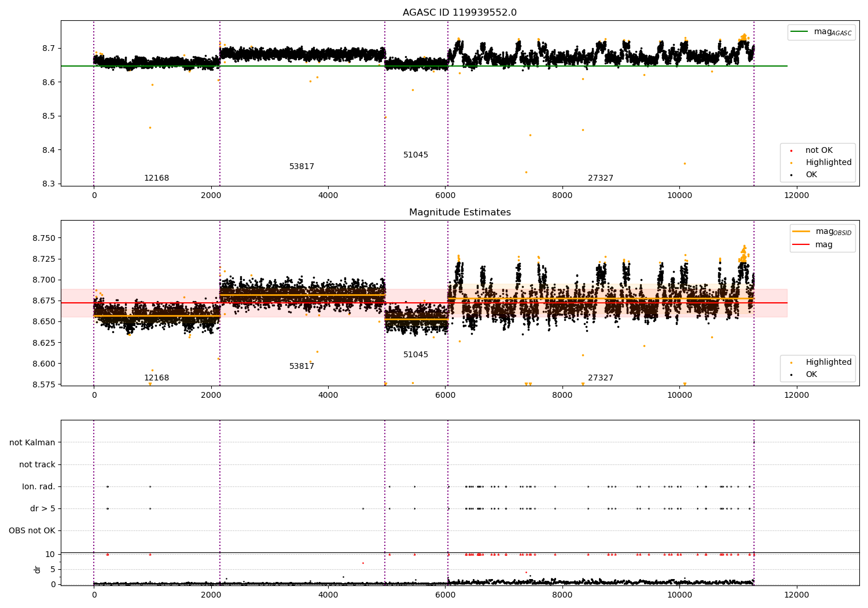Image resolution: width=868 pixels, height=608 pixels.
Task: Click the green mag AGASC legend line sample
Action: click(800, 32)
